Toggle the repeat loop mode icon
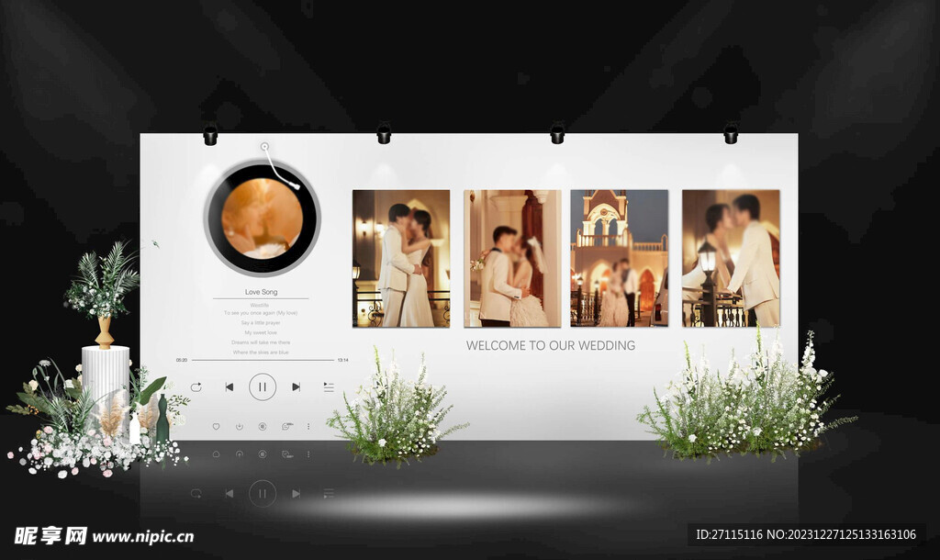Image resolution: width=940 pixels, height=560 pixels. (196, 387)
